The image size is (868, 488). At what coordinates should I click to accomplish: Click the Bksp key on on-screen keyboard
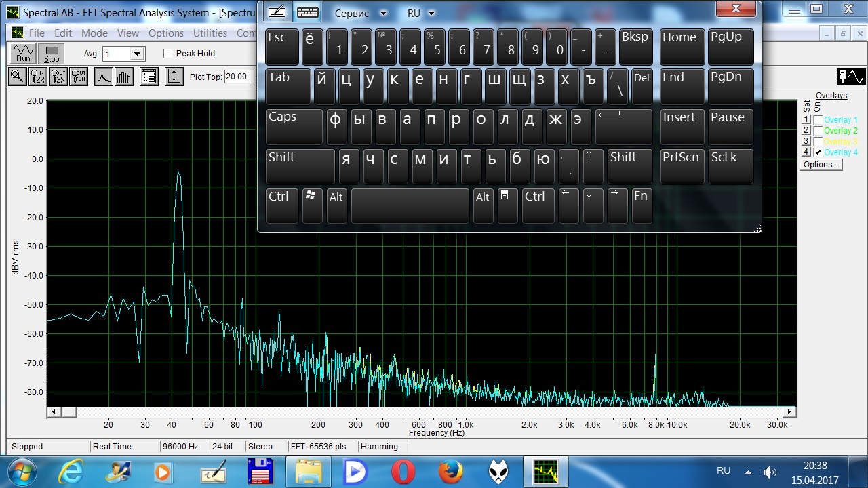(636, 47)
